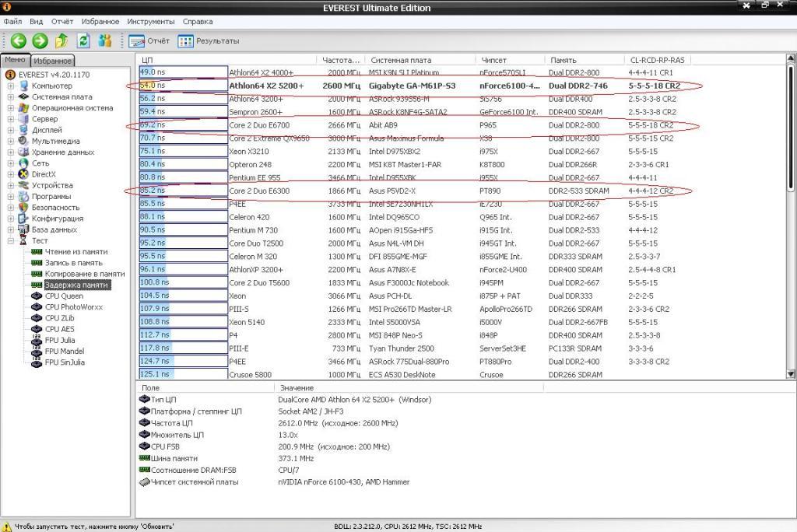Click the Операционная система Windows icon
Screen dimensions: 797x532
pos(23,107)
